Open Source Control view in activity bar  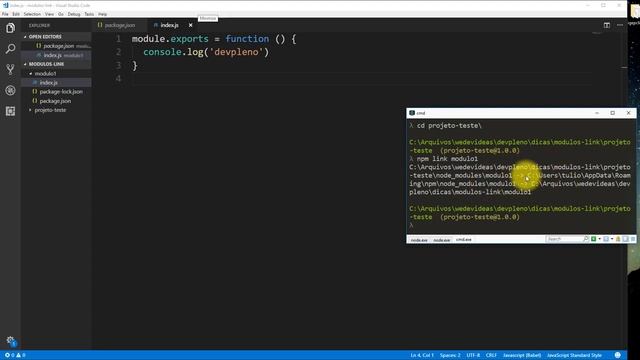tap(10, 69)
